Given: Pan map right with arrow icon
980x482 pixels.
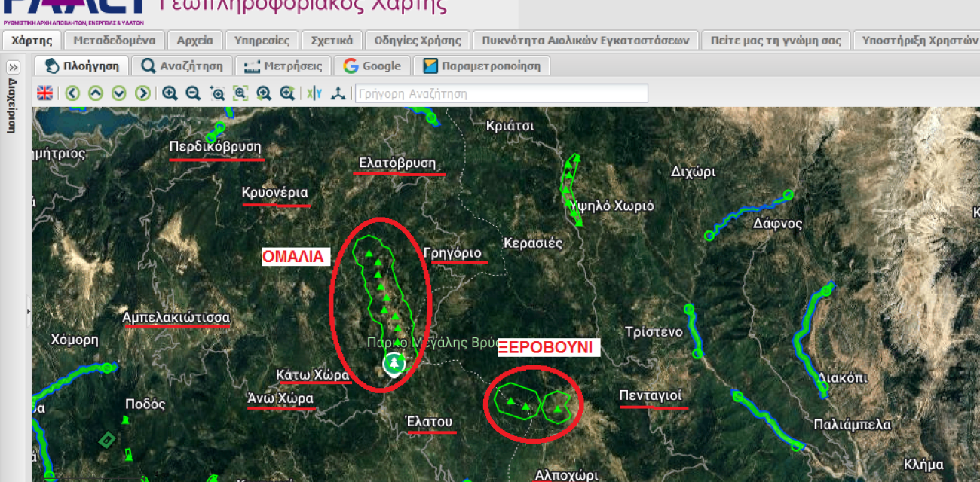Looking at the screenshot, I should [x=142, y=93].
